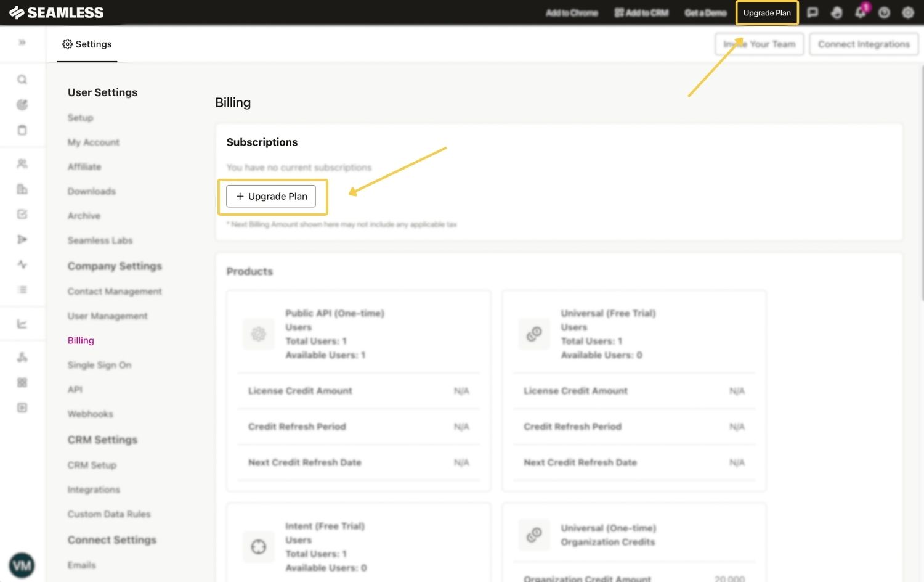
Task: Click Invite Your Team button
Action: 760,44
